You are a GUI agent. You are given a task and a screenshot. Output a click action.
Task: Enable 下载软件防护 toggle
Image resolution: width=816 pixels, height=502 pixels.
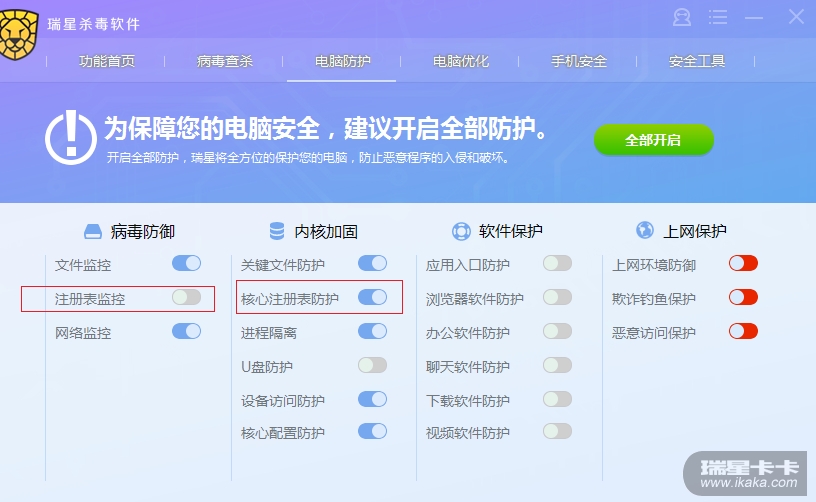pyautogui.click(x=557, y=400)
